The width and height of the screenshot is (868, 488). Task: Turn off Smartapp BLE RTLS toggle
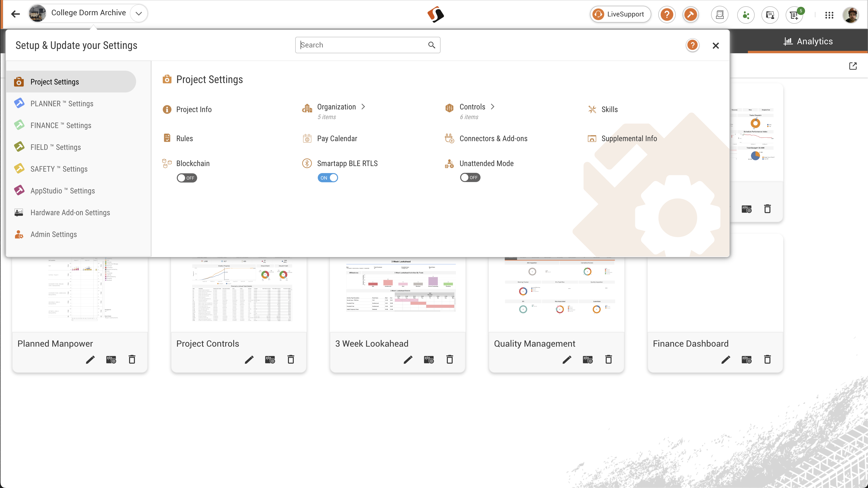pyautogui.click(x=327, y=177)
